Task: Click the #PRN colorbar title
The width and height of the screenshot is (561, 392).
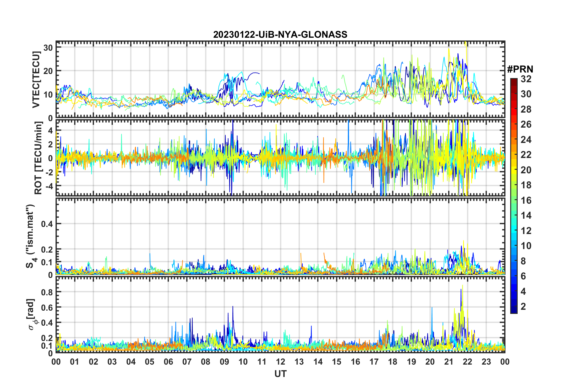Action: [x=520, y=69]
